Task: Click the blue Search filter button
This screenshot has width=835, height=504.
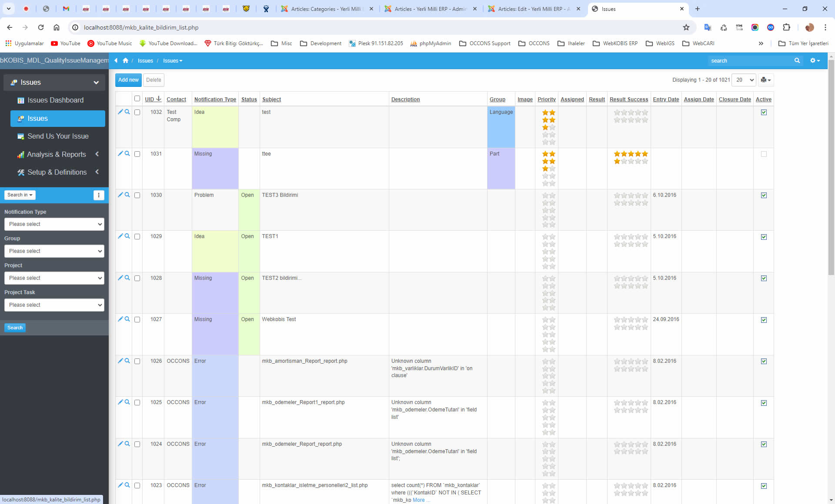Action: click(15, 328)
